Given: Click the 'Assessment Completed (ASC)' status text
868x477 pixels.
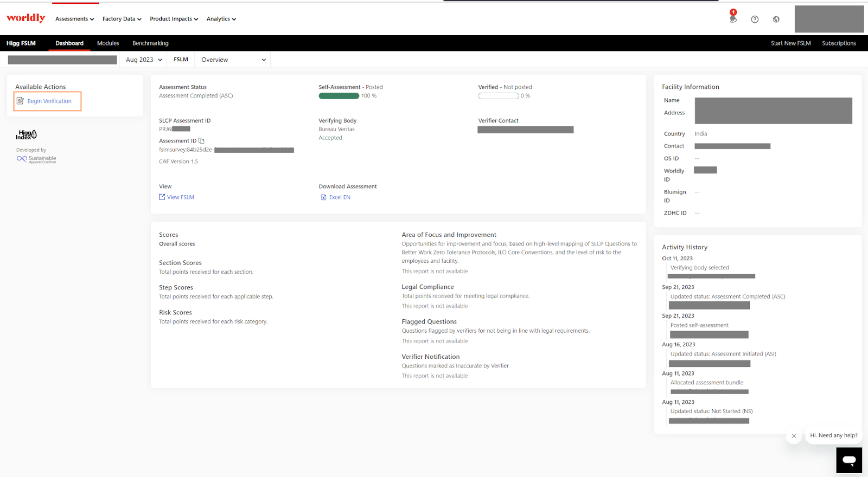Looking at the screenshot, I should 196,96.
